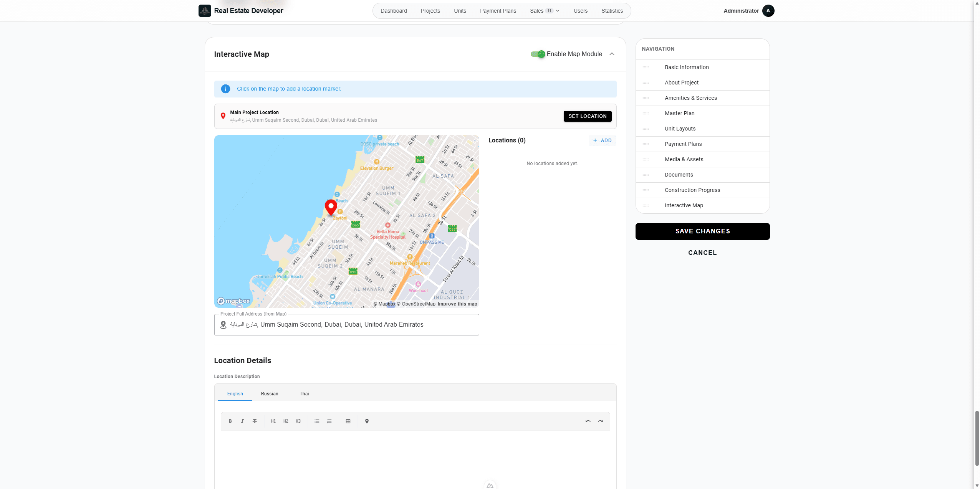Select the English language tab
Image resolution: width=980 pixels, height=489 pixels.
[x=235, y=393]
